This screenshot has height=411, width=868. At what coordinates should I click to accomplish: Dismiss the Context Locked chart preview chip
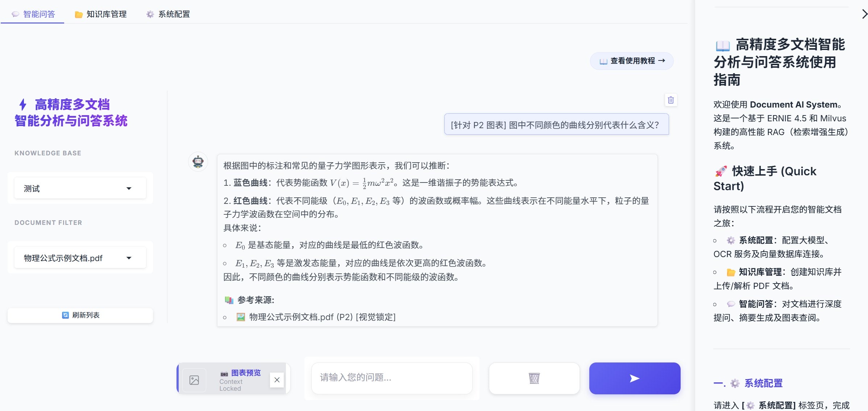pos(277,379)
